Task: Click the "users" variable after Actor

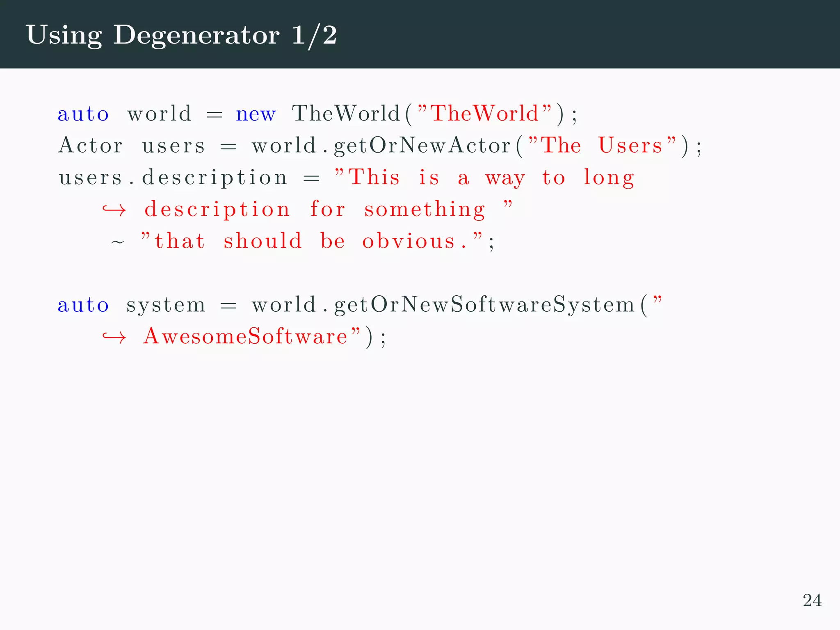Action: (x=173, y=146)
